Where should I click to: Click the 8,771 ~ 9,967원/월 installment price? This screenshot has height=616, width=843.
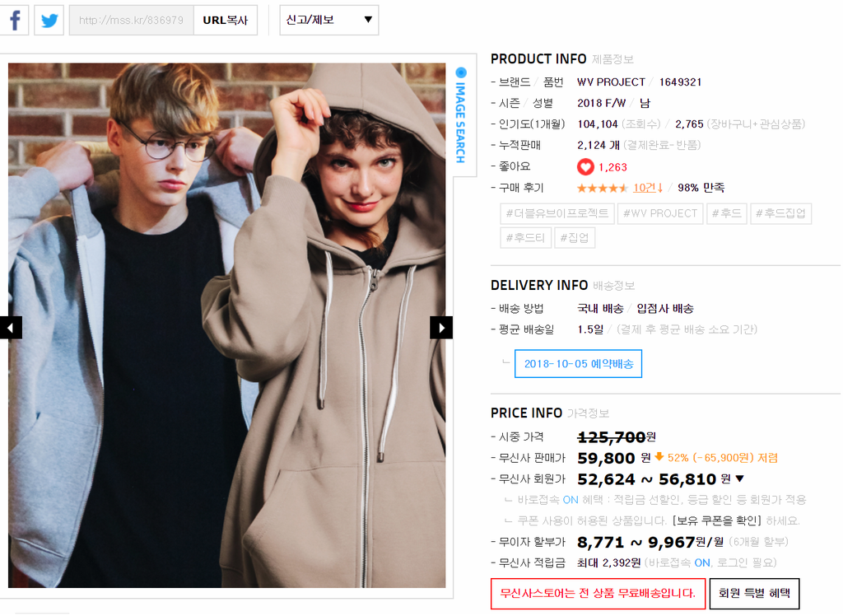(x=650, y=543)
